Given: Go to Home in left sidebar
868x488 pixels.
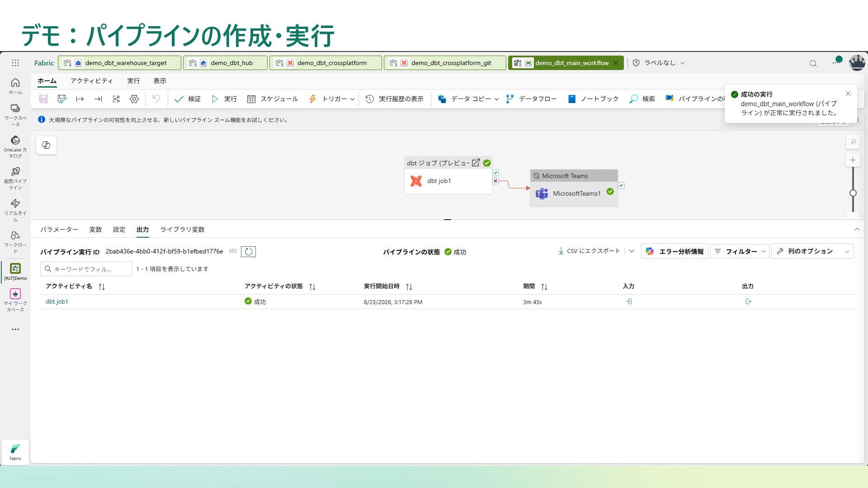Looking at the screenshot, I should tap(15, 86).
